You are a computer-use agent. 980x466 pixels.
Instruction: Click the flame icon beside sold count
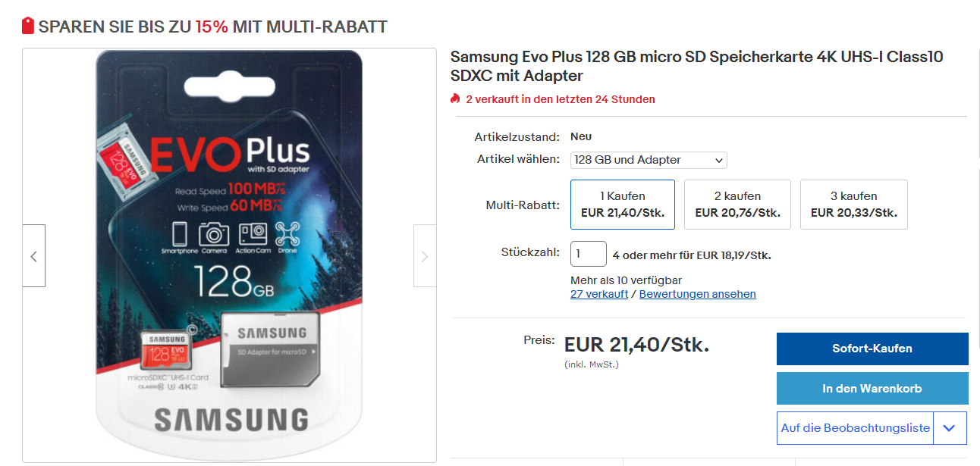[455, 99]
